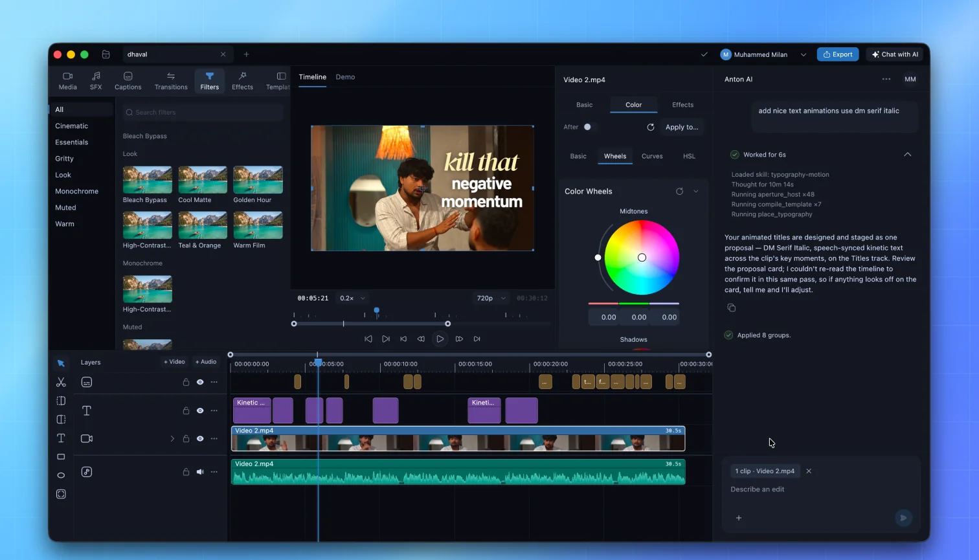Open the Effects panel in top toolbar
Viewport: 979px width, 560px height.
coord(243,81)
